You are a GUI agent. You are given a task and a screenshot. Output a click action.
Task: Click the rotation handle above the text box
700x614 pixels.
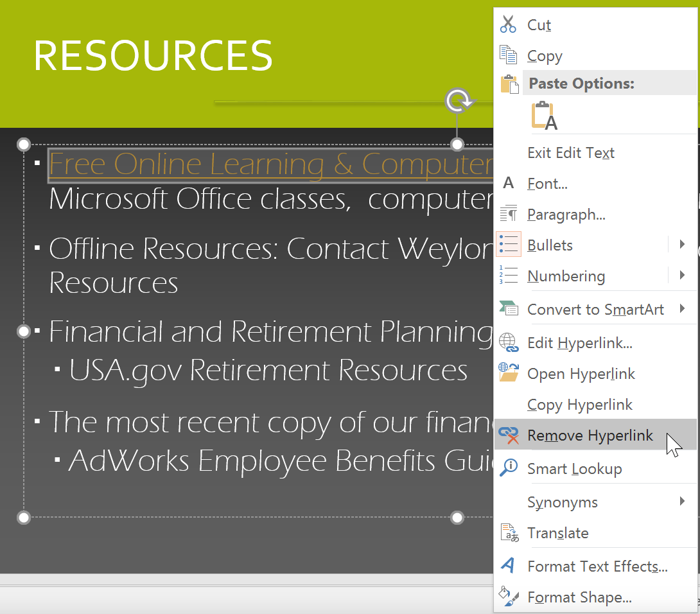pyautogui.click(x=457, y=101)
